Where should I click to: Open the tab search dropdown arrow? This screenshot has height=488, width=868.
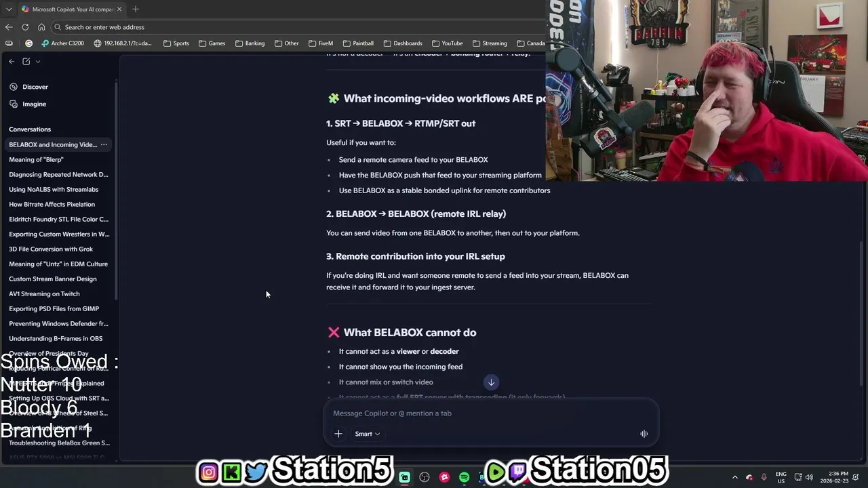click(x=9, y=9)
